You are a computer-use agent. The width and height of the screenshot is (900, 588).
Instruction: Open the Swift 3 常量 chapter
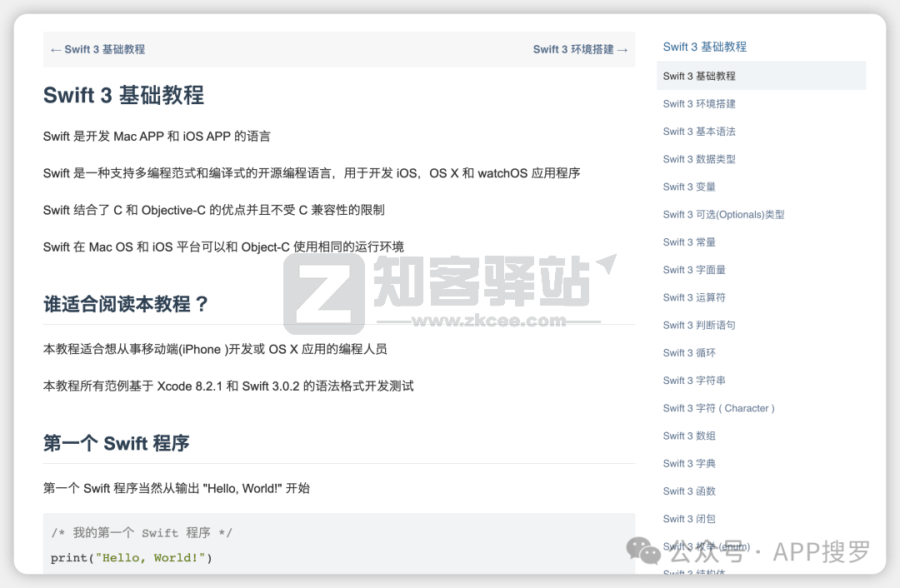689,242
